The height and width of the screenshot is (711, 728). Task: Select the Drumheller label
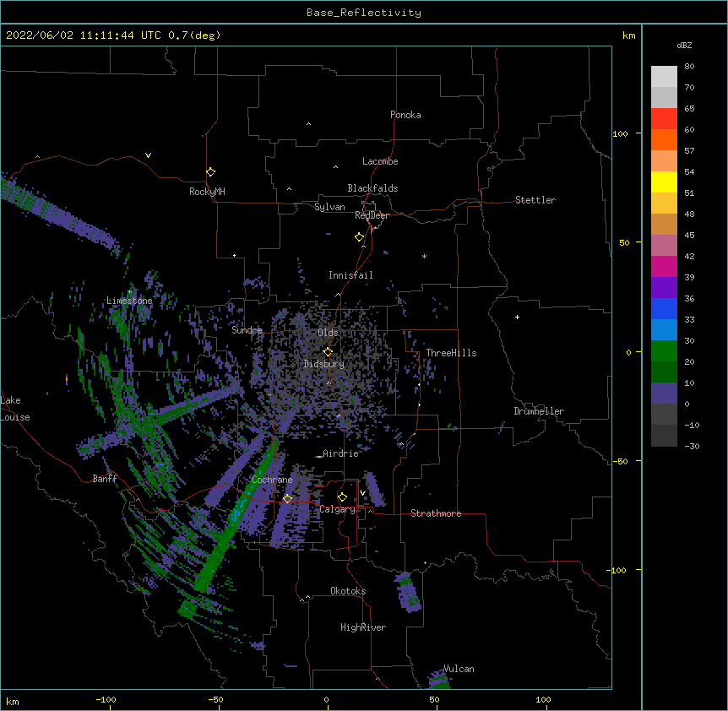[539, 411]
